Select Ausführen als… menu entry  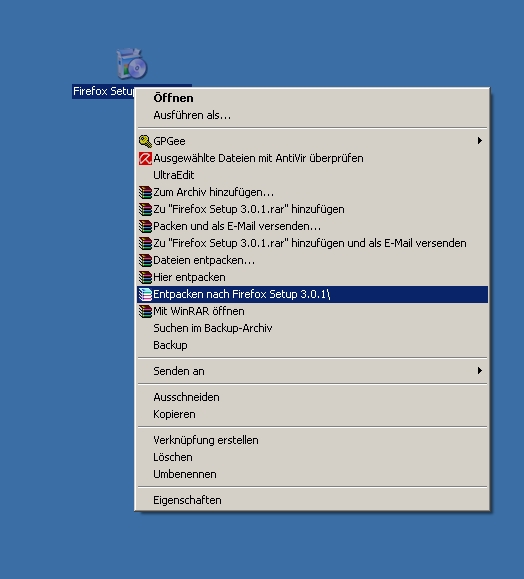click(312, 115)
